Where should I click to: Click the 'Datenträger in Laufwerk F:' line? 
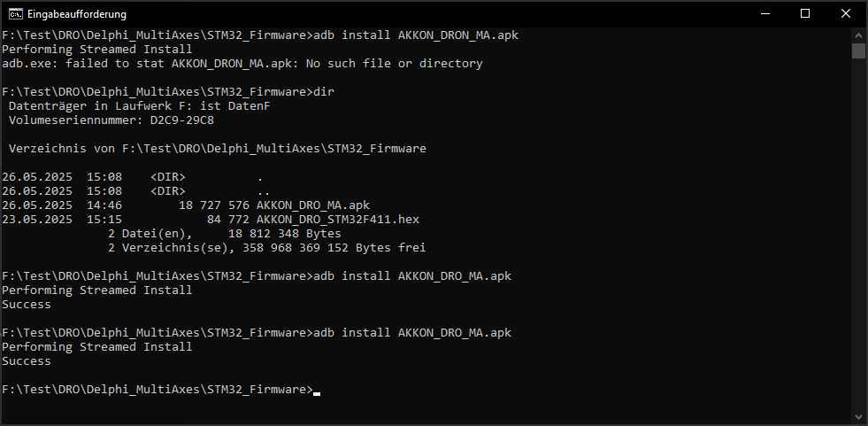[140, 105]
